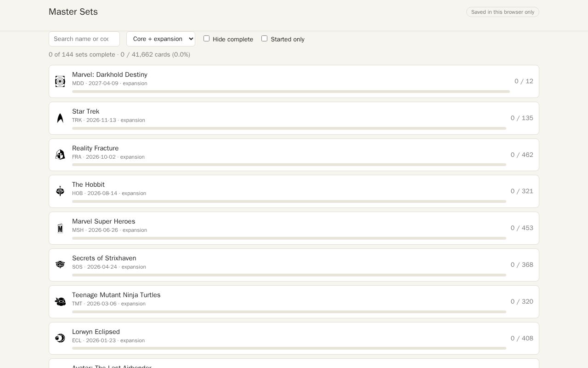
Task: Click the 0 / 408 card count
Action: [x=522, y=338]
